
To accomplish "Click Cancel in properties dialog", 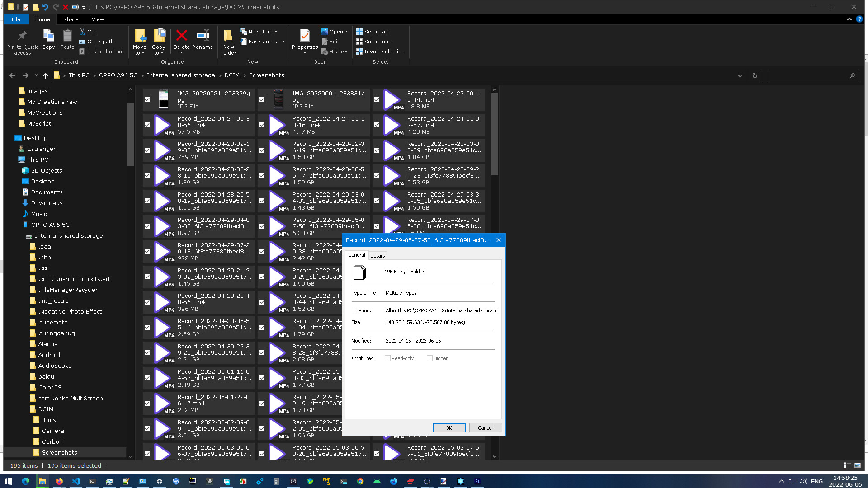I will [x=486, y=428].
